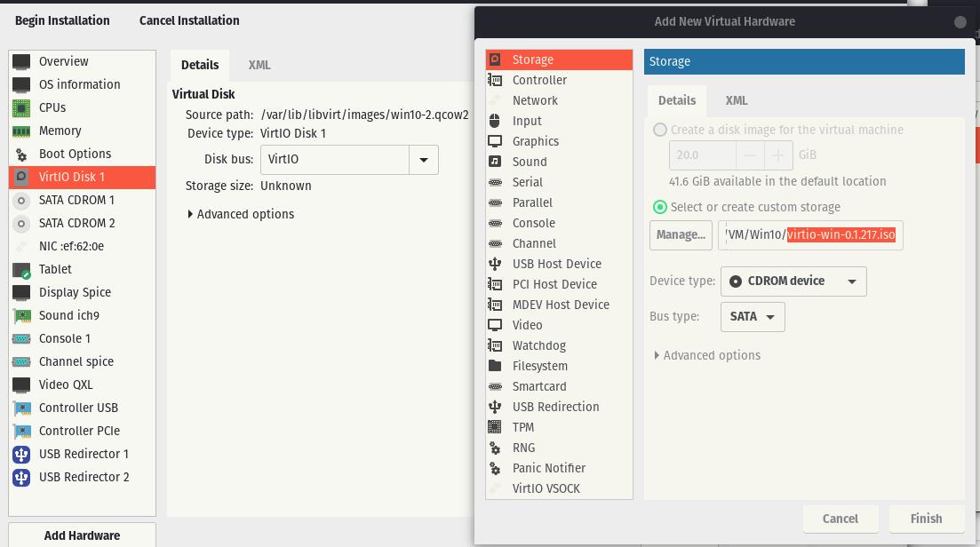Select the Watchdog hardware icon
Image resolution: width=980 pixels, height=547 pixels.
tap(496, 345)
